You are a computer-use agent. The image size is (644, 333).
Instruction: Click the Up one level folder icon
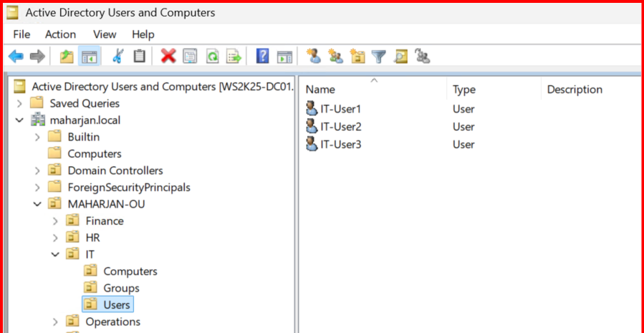(67, 57)
